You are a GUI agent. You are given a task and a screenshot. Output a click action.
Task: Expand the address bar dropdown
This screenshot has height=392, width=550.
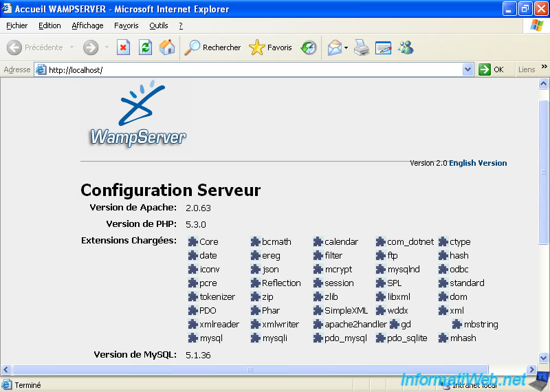point(467,69)
